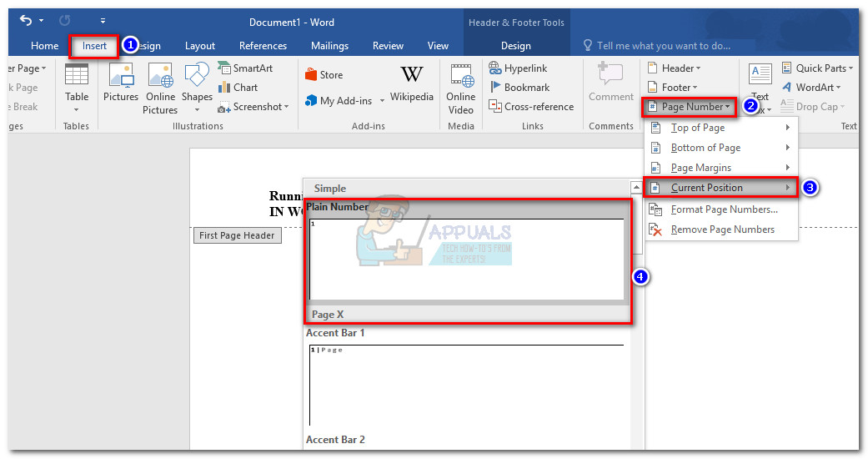Image resolution: width=868 pixels, height=459 pixels.
Task: Switch to the Home tab
Action: (x=45, y=46)
